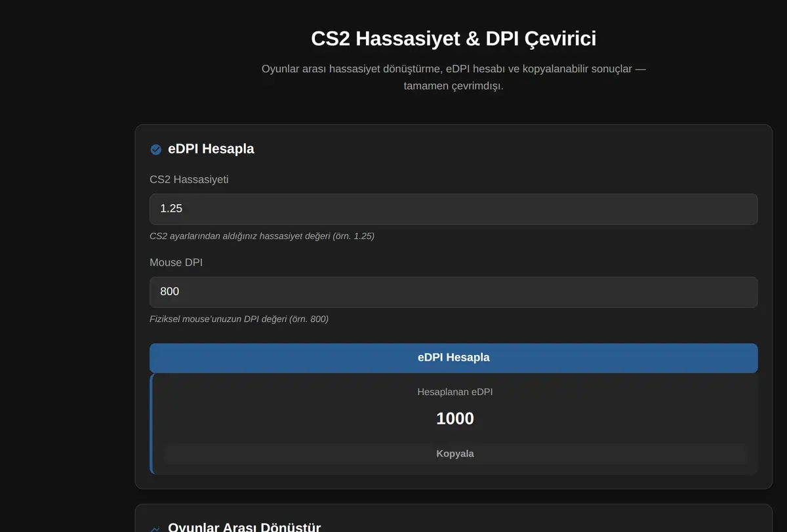Viewport: 787px width, 532px height.
Task: Click the subtitle starting with Oyunlar arası hassasiyet
Action: (454, 77)
